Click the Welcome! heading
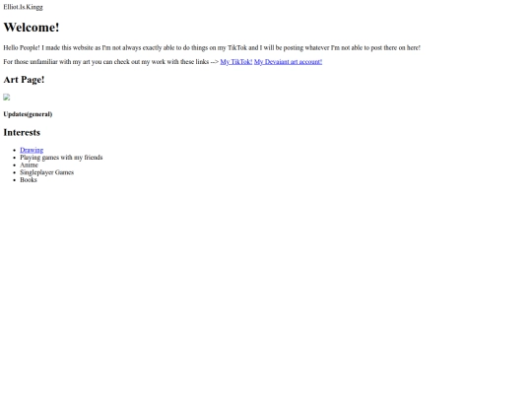 pyautogui.click(x=32, y=28)
